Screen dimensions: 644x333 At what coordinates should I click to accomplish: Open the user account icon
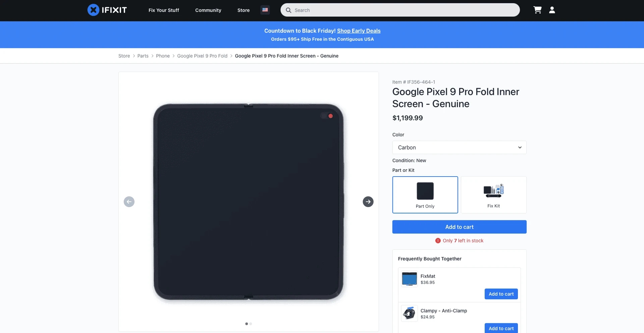click(552, 10)
